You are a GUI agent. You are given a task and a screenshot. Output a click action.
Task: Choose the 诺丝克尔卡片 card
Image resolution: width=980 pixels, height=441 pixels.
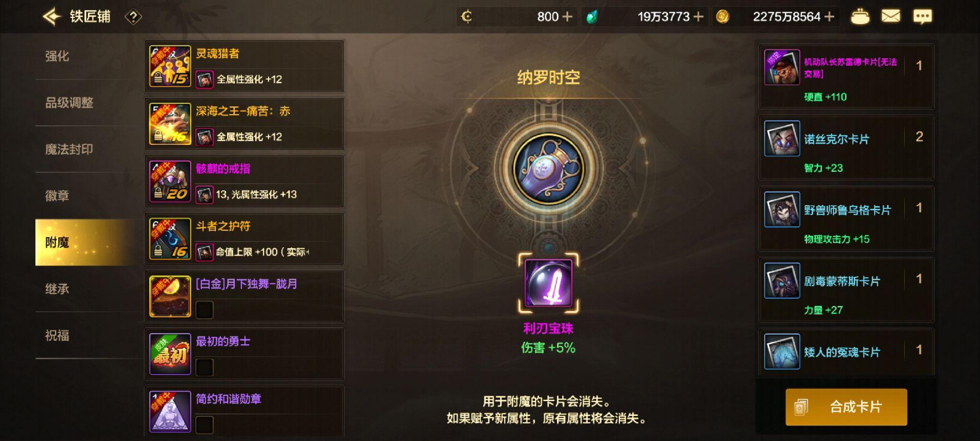846,148
